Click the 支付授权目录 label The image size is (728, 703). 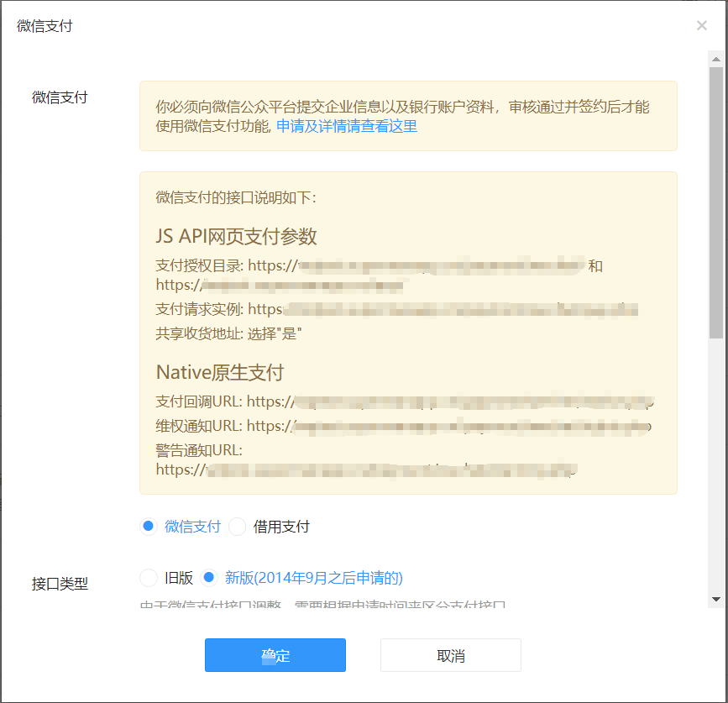pos(200,265)
